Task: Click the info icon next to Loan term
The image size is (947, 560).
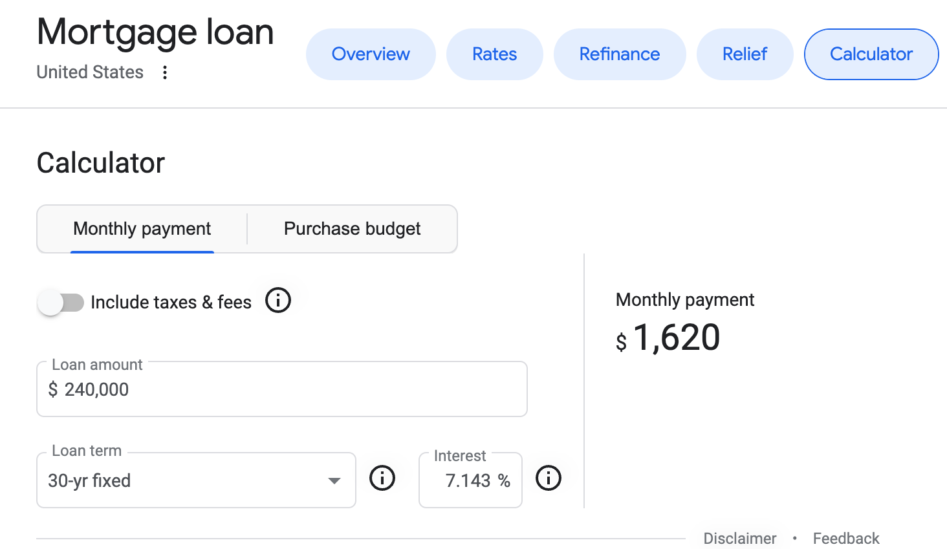Action: [382, 479]
